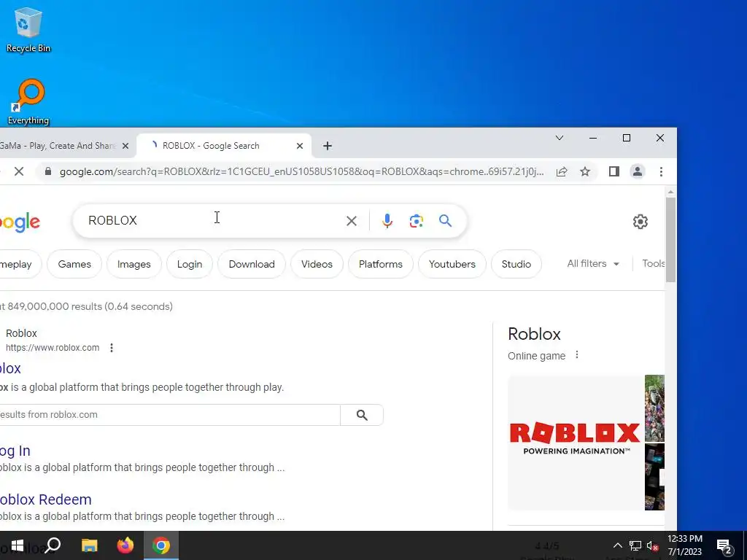Filter results by Games
The image size is (747, 560).
click(x=74, y=264)
